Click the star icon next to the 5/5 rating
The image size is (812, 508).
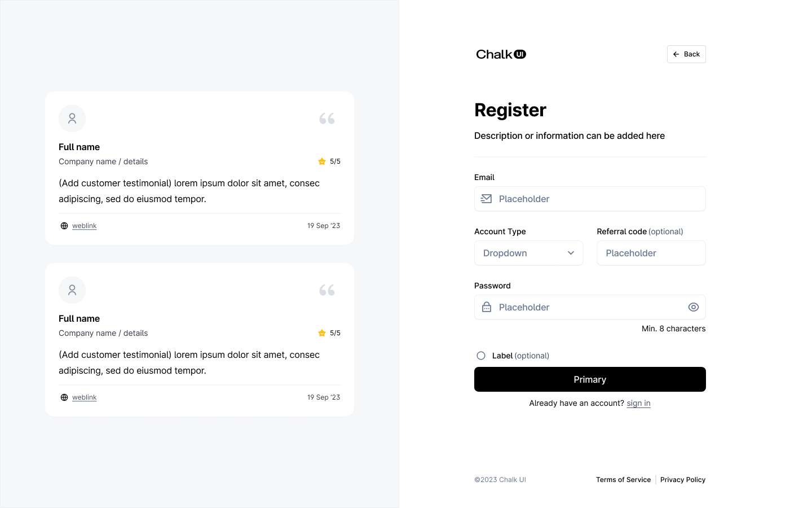pyautogui.click(x=321, y=161)
